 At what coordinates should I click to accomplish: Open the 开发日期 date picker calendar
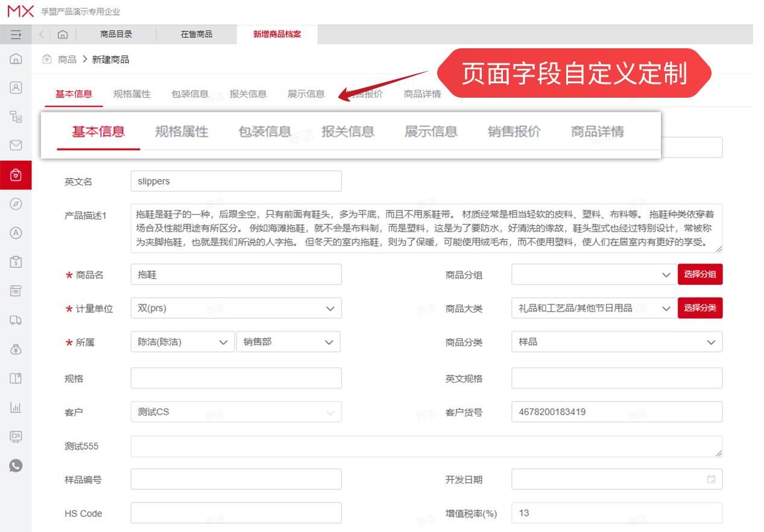(712, 480)
